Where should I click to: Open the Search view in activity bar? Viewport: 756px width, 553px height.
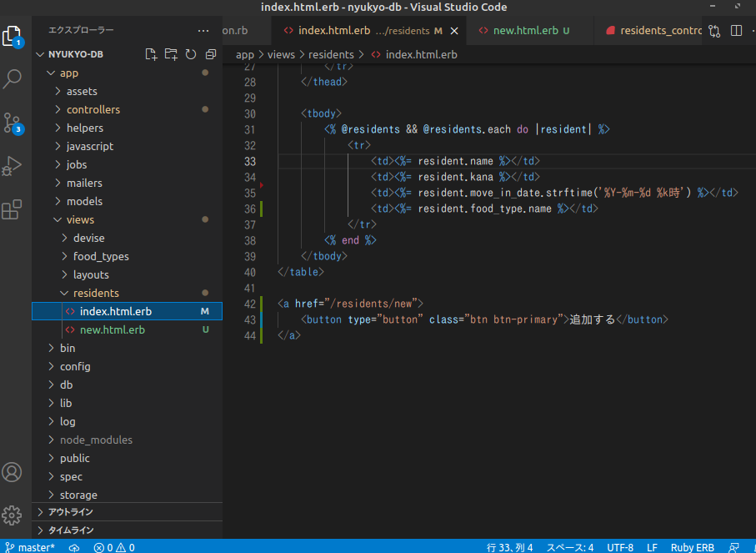(13, 79)
